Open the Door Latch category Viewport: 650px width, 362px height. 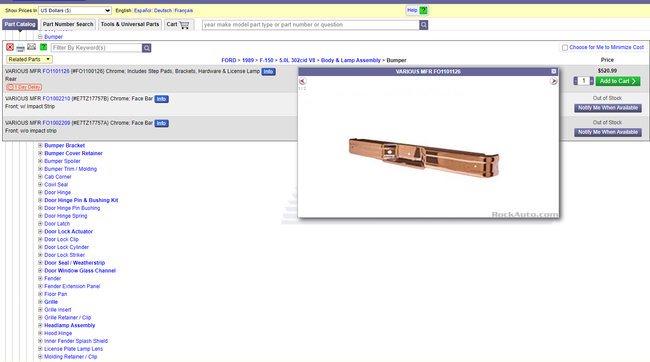(x=57, y=224)
